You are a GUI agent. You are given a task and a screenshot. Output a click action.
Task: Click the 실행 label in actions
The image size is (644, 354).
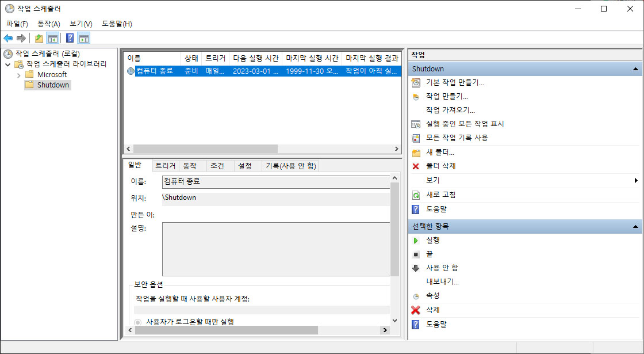coord(433,240)
